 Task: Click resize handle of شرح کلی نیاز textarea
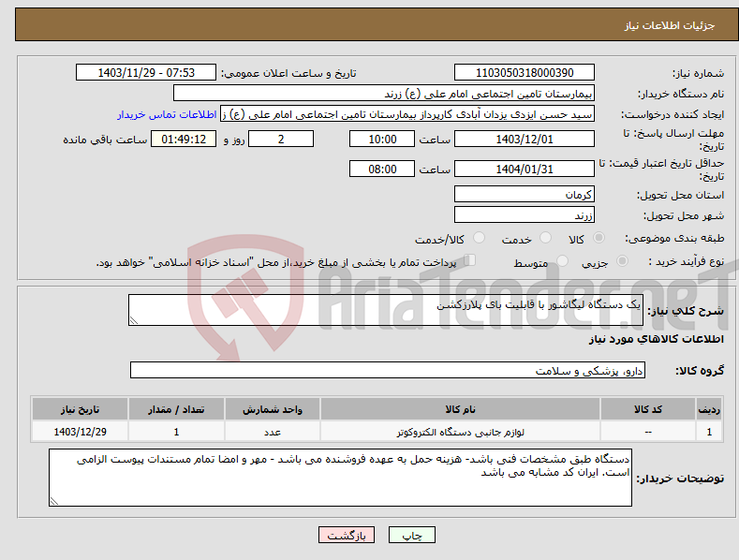coord(134,321)
